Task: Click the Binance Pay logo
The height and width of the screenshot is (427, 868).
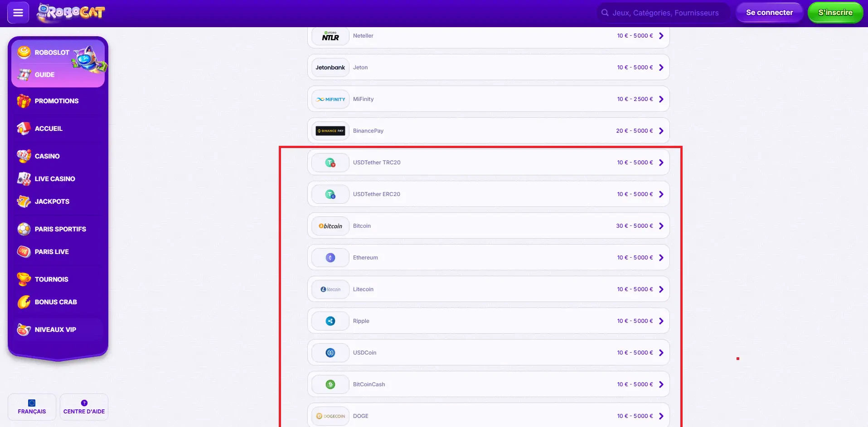Action: (330, 131)
